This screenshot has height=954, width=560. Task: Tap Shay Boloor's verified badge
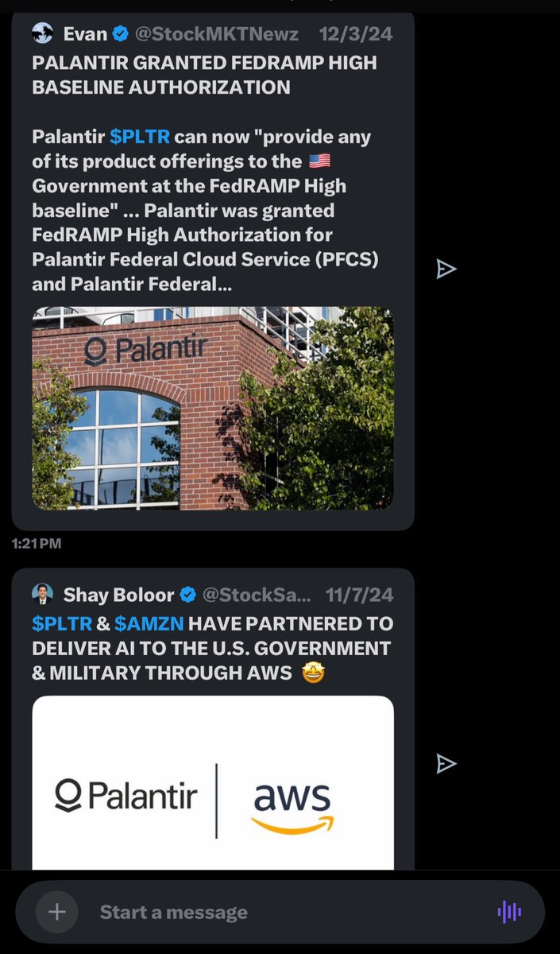pos(188,594)
